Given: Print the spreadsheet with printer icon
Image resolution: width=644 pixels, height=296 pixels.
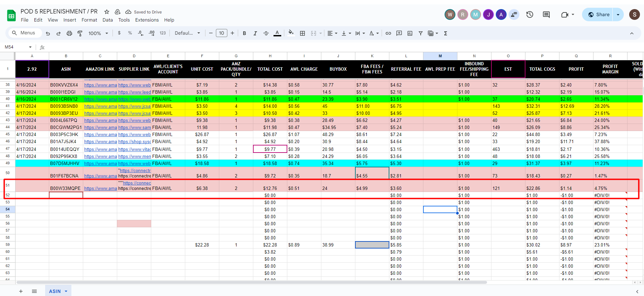Looking at the screenshot, I should pyautogui.click(x=69, y=33).
